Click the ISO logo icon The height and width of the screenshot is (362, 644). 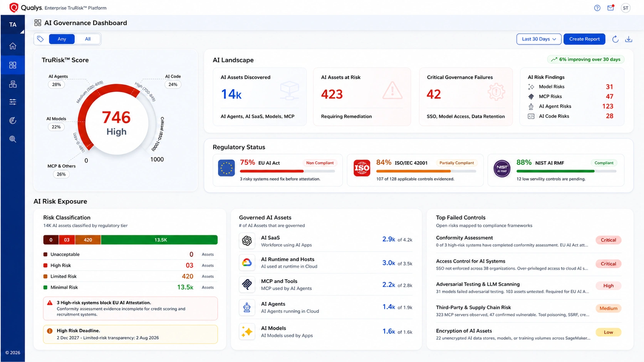pos(362,168)
